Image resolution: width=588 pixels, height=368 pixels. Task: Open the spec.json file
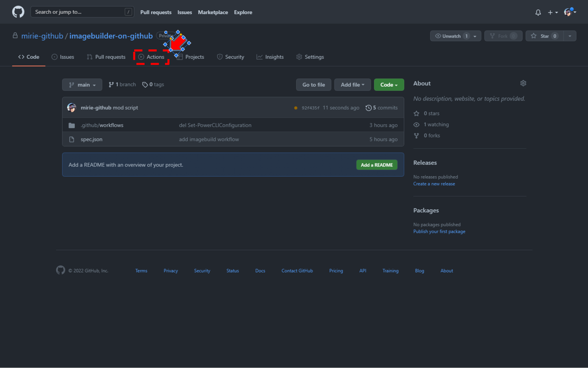click(92, 139)
